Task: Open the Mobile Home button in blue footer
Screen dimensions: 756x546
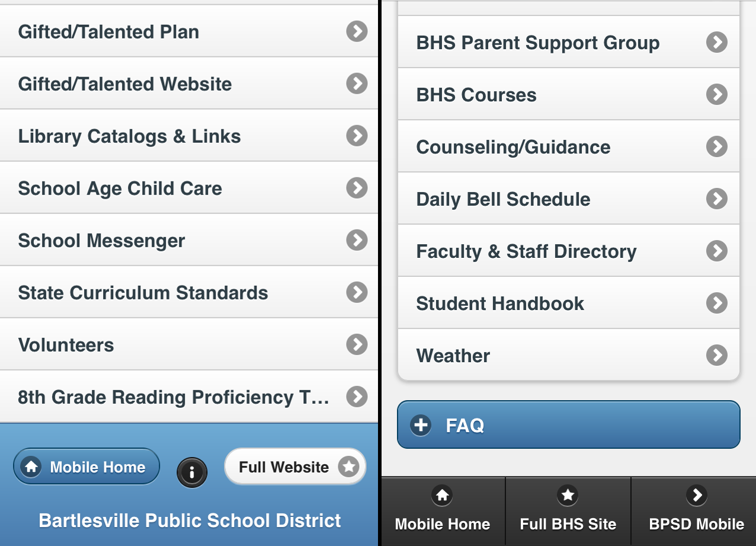Action: point(87,467)
